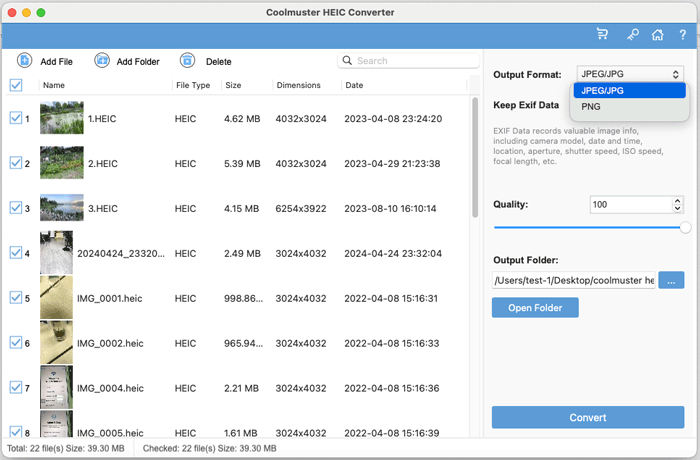Click the date 2024-04-24 23:32:04
Viewport: 700px width, 460px height.
(x=393, y=254)
